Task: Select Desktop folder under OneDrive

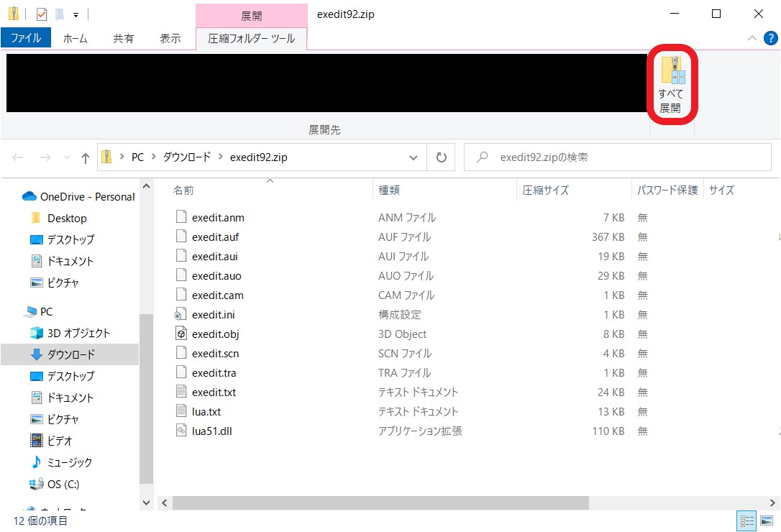Action: (59, 218)
